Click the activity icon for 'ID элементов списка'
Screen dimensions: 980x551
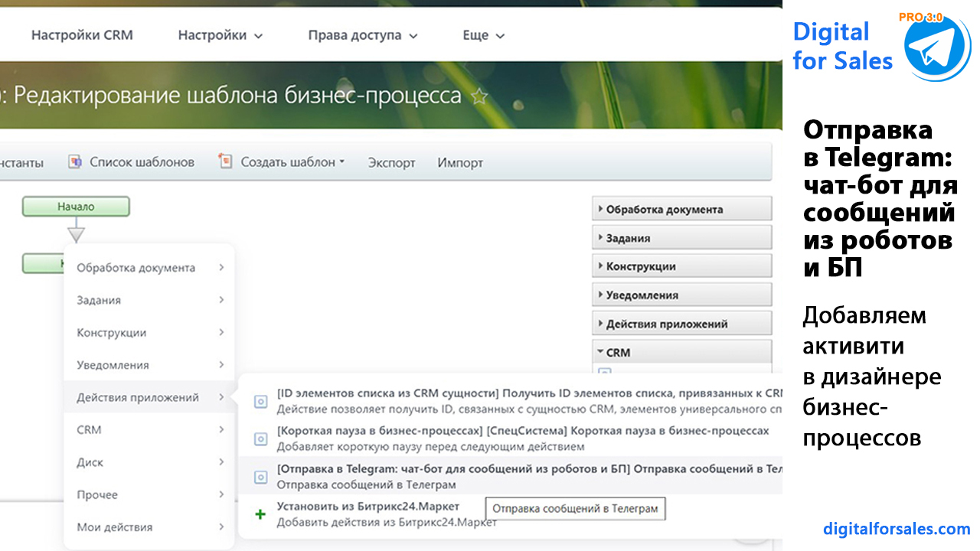[x=260, y=400]
